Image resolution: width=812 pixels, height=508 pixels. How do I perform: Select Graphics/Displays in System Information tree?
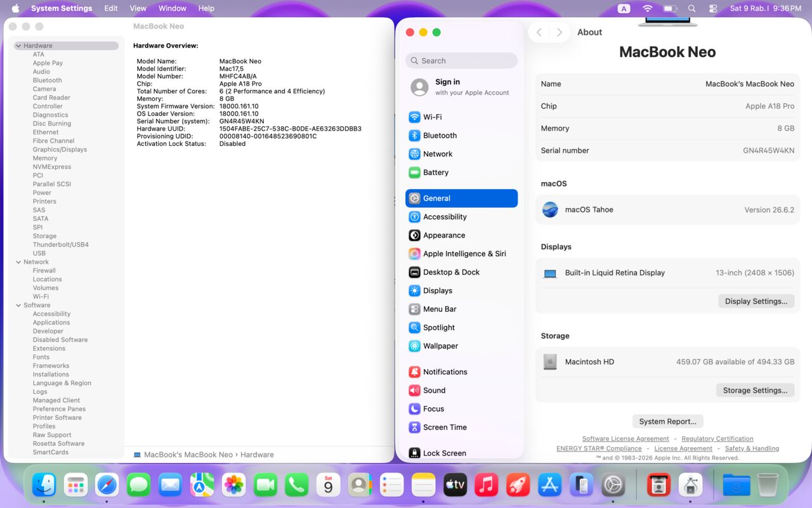click(x=60, y=150)
